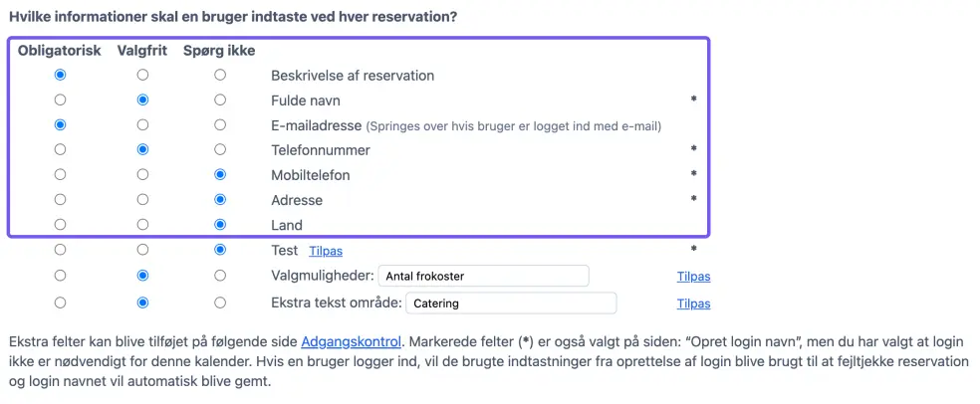Open Tilpas link next to Test
The image size is (980, 404).
tap(326, 251)
